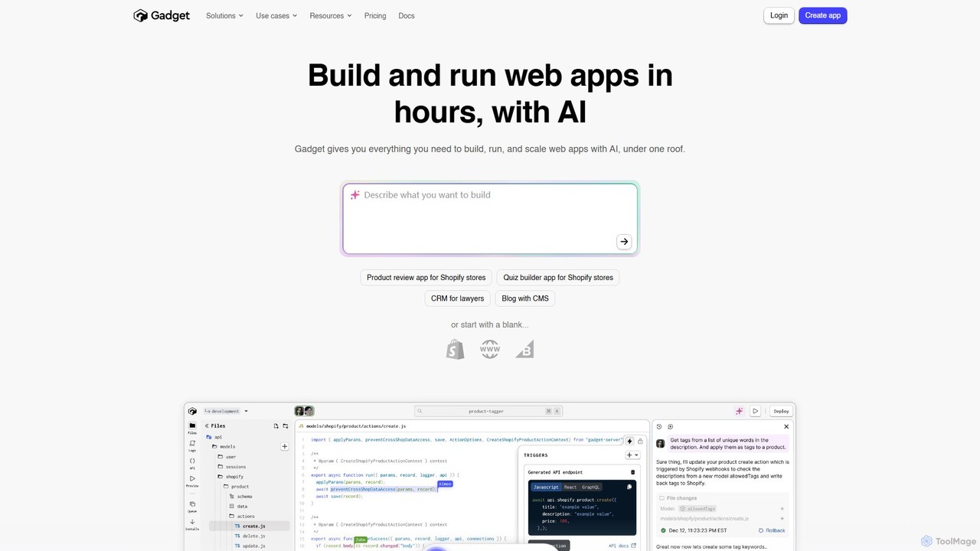Click the lightning bolt triggers icon
This screenshot has width=980, height=551.
pos(629,441)
